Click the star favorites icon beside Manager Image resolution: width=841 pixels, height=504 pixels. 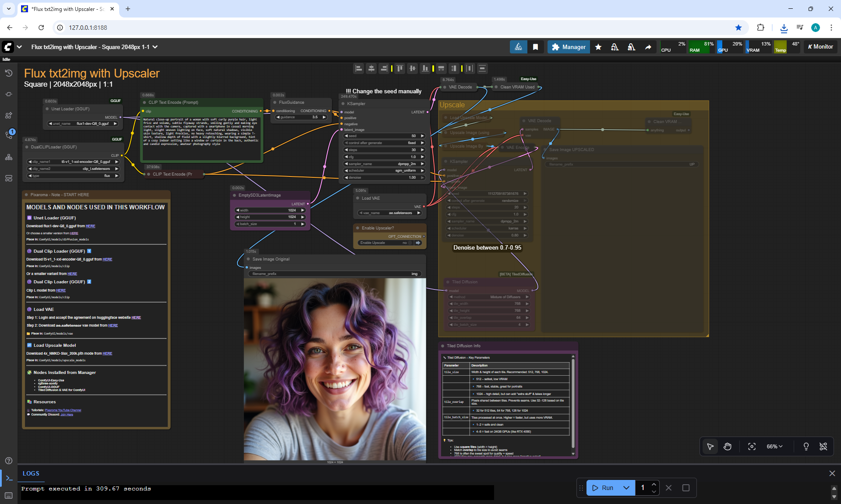pyautogui.click(x=598, y=47)
